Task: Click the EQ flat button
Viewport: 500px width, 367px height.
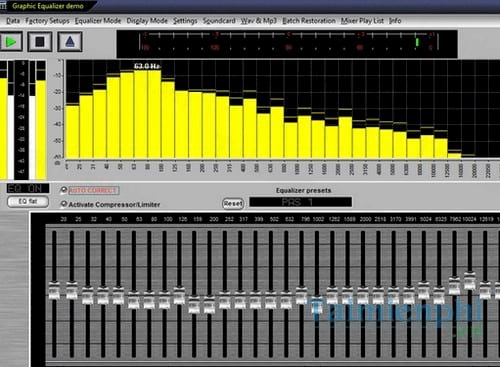Action: pyautogui.click(x=28, y=201)
